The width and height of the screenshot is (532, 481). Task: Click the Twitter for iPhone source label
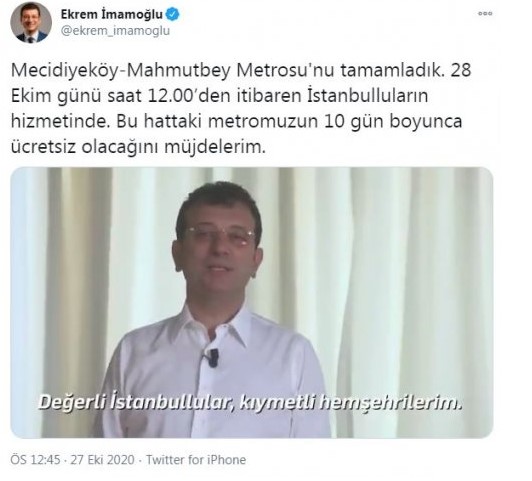pos(196,460)
